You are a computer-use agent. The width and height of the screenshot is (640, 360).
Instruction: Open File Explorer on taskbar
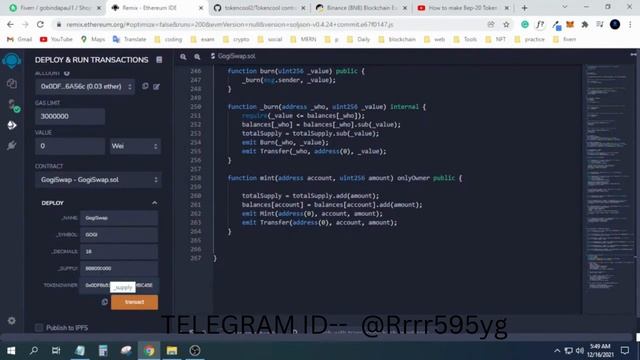172,351
